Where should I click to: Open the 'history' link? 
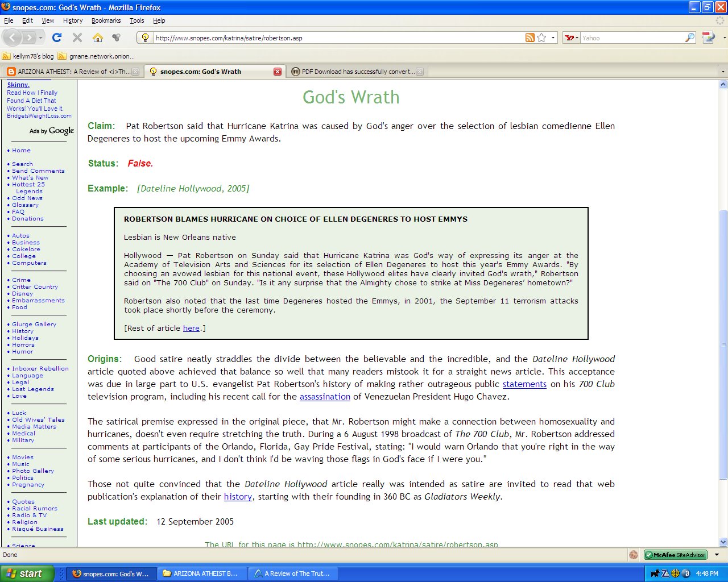[238, 497]
